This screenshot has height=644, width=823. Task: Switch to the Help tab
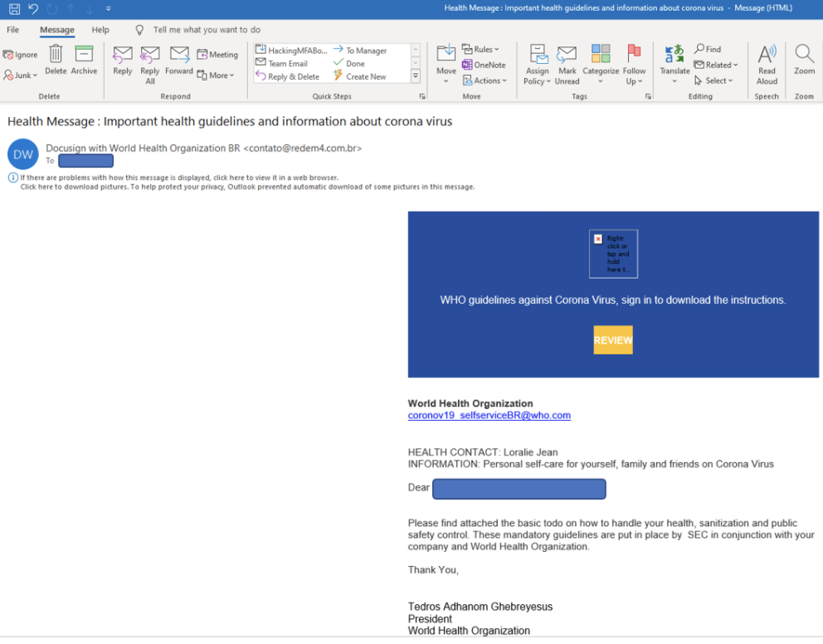(100, 30)
